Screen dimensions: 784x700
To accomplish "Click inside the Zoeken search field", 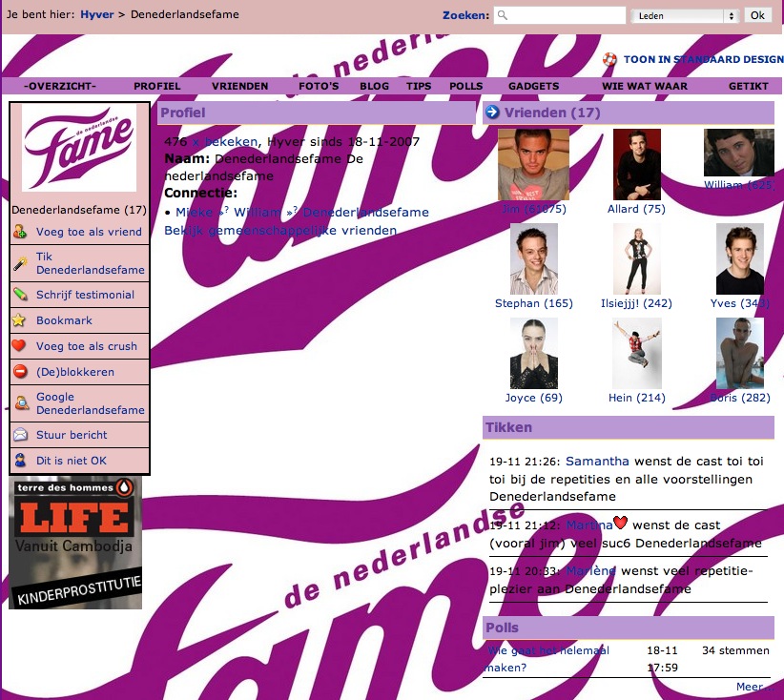I will (560, 15).
